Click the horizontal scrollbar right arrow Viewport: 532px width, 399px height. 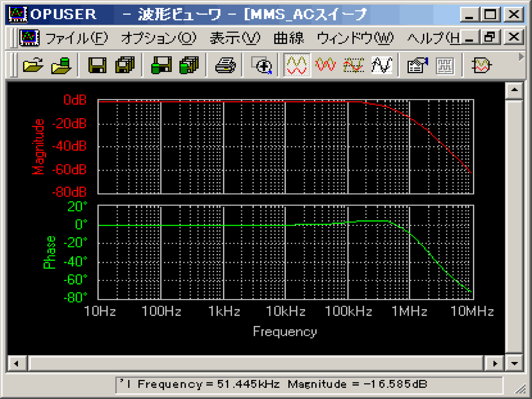pos(495,363)
